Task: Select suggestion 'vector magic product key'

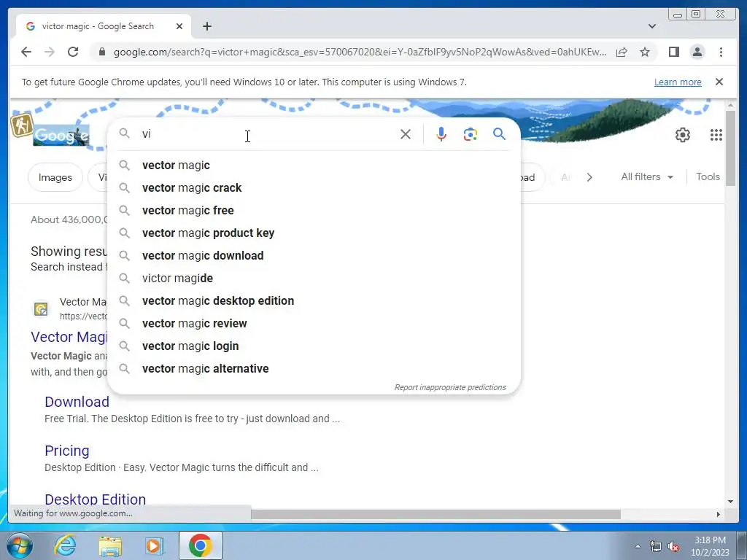Action: [x=314, y=233]
